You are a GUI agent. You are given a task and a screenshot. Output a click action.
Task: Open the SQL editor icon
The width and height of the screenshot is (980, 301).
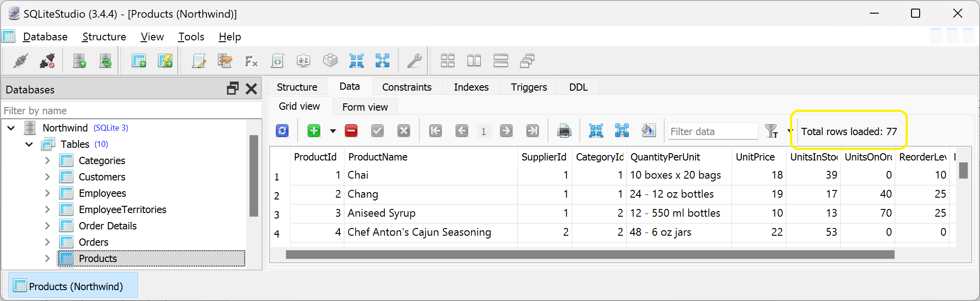coord(199,60)
